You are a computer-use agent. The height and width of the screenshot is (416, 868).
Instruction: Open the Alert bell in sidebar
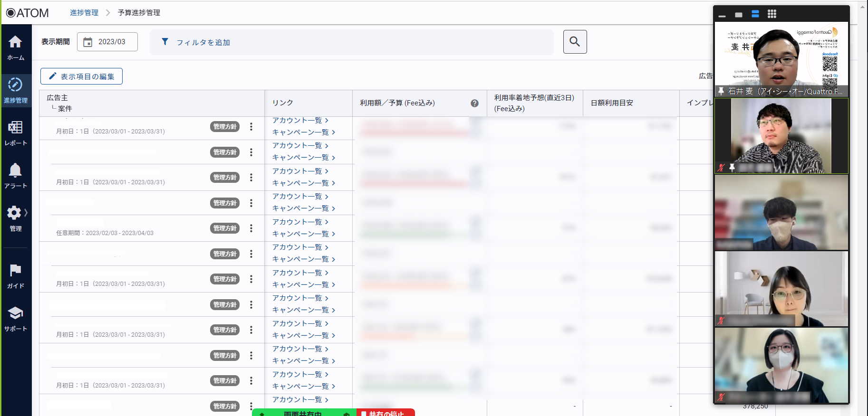tap(15, 175)
